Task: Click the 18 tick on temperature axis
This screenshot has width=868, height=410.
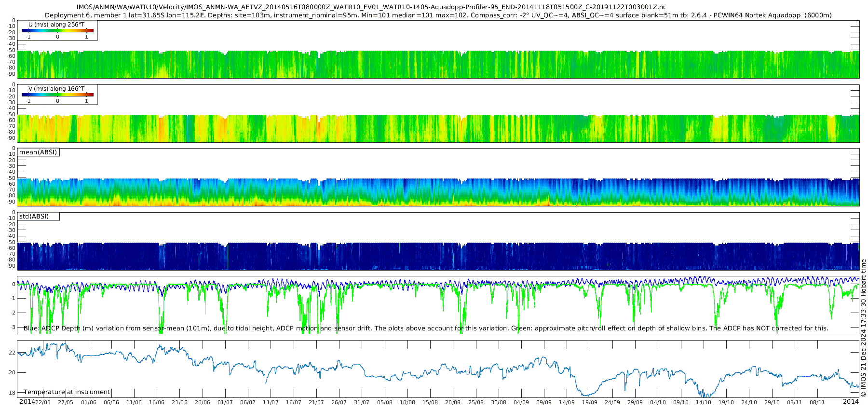Action: (x=12, y=393)
